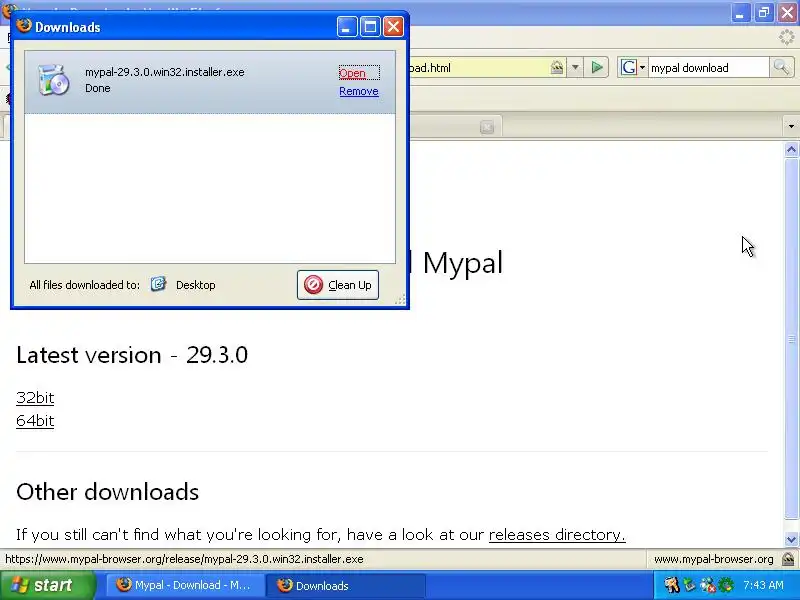Download the 32bit Mypal version
The width and height of the screenshot is (800, 600).
coord(35,397)
